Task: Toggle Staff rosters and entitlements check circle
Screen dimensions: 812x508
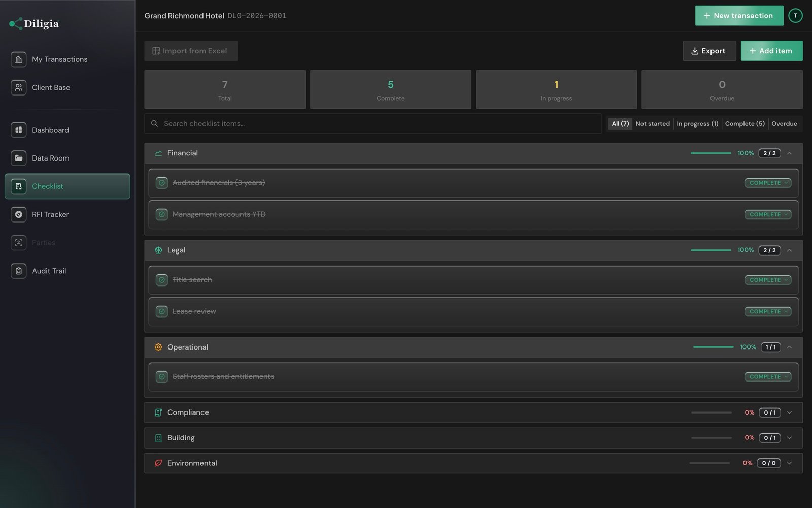Action: [x=162, y=377]
